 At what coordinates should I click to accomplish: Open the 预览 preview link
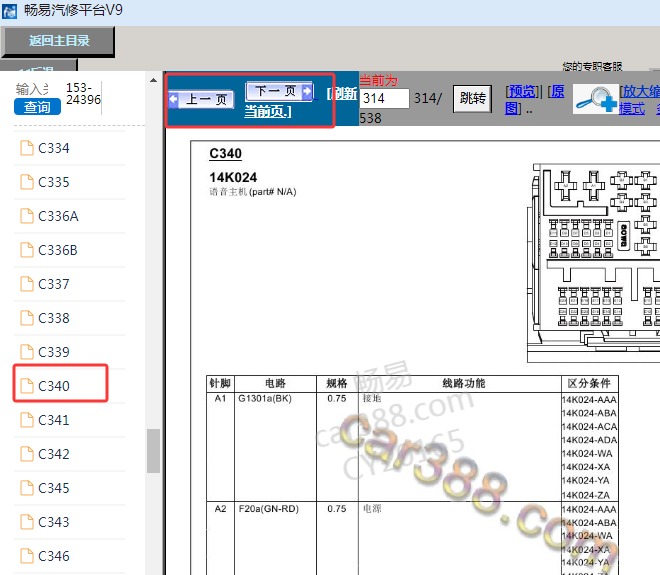522,91
